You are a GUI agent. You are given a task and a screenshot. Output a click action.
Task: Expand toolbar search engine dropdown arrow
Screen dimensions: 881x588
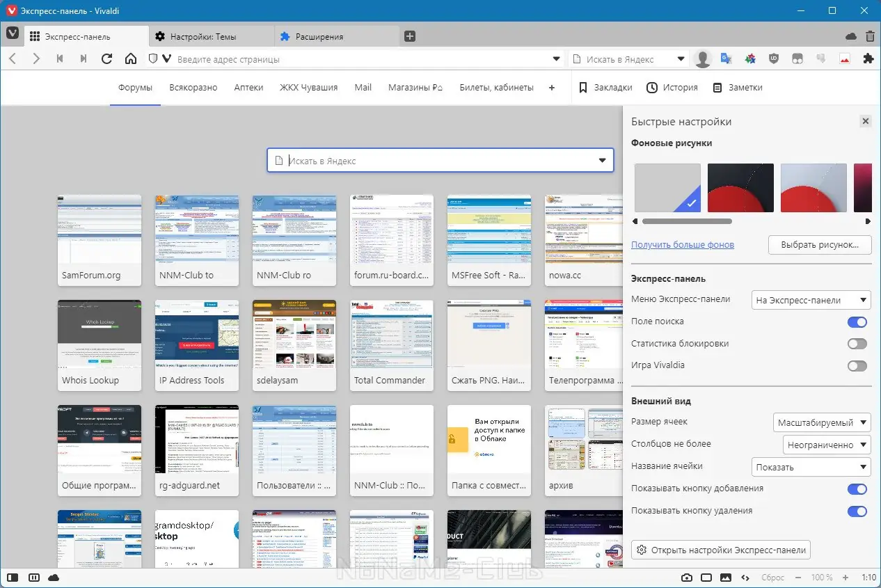click(x=681, y=59)
